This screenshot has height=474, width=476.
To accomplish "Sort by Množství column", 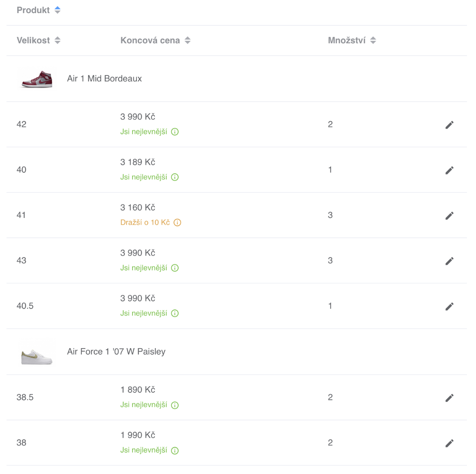I will point(352,40).
